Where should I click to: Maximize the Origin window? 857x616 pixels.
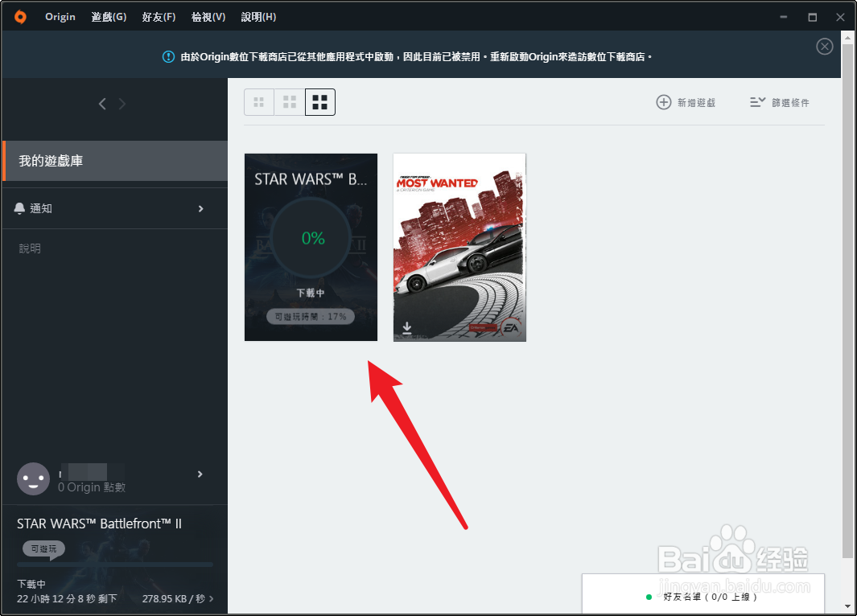[x=813, y=17]
